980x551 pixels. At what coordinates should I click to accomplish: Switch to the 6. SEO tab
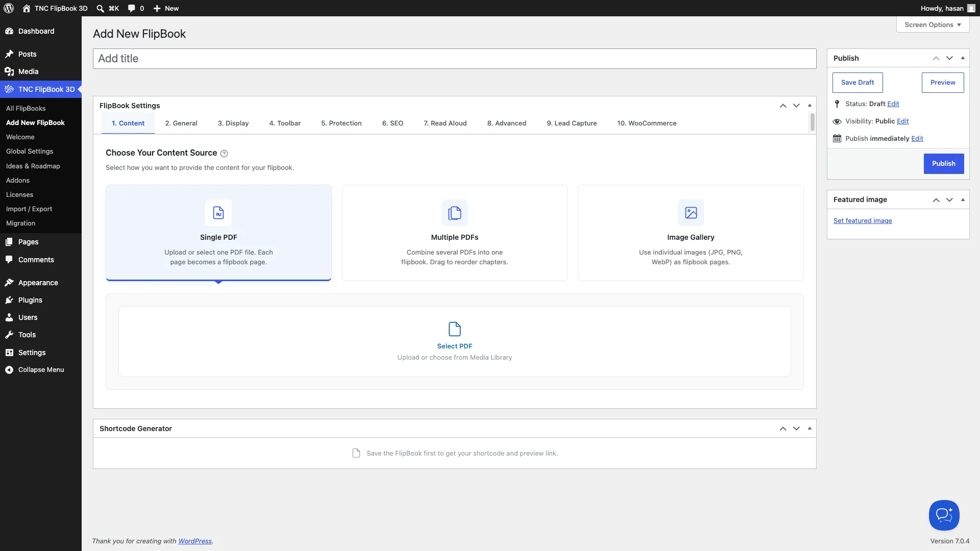point(393,123)
